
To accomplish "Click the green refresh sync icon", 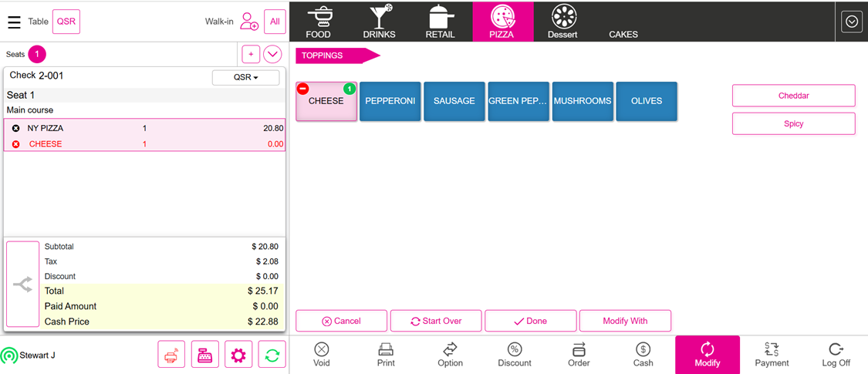I will coord(272,355).
